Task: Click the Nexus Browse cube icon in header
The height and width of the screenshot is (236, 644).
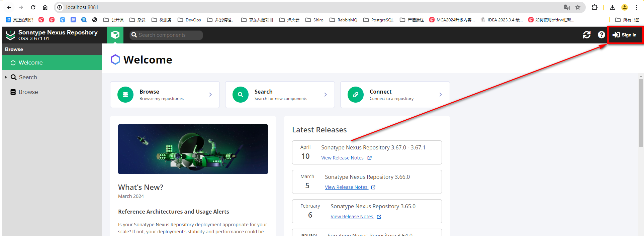Action: 115,35
